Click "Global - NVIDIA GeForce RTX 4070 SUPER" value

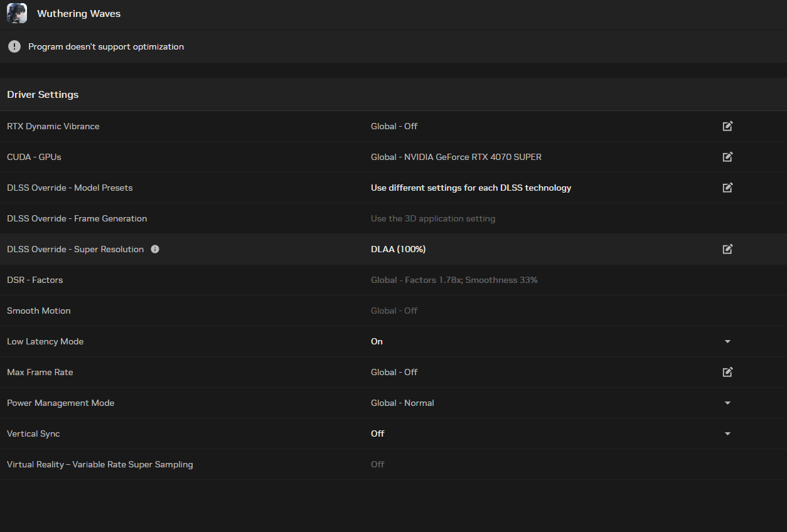456,157
